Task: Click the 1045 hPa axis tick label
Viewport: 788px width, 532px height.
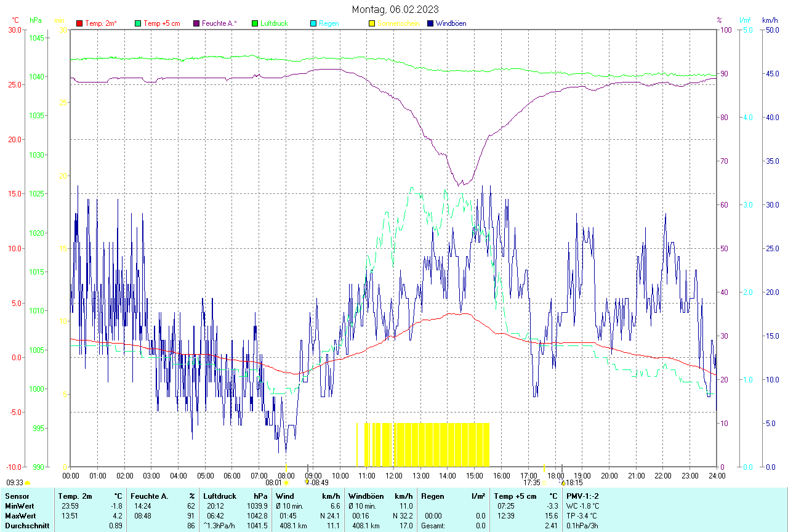Action: pos(36,38)
